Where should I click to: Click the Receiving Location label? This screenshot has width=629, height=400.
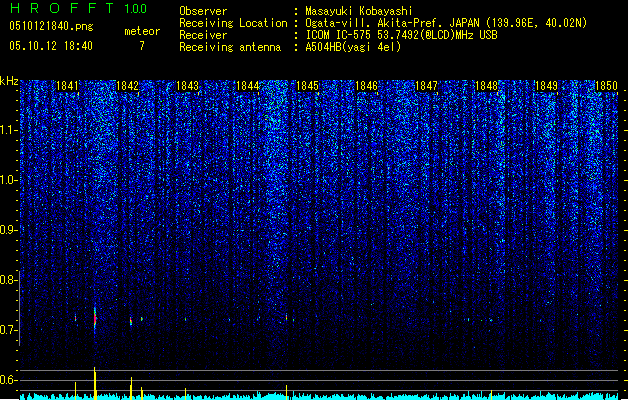(x=233, y=23)
